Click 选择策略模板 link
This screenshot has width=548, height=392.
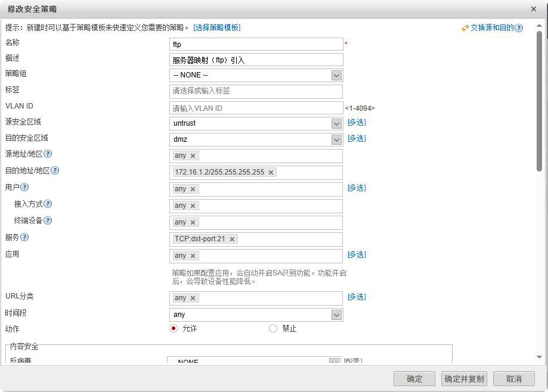point(216,27)
